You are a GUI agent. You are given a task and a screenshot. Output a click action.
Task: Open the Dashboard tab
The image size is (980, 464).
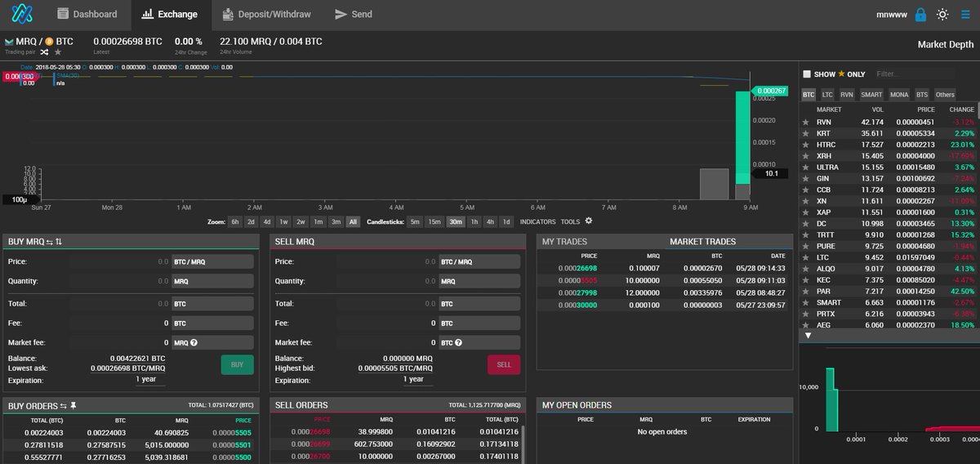(x=87, y=15)
